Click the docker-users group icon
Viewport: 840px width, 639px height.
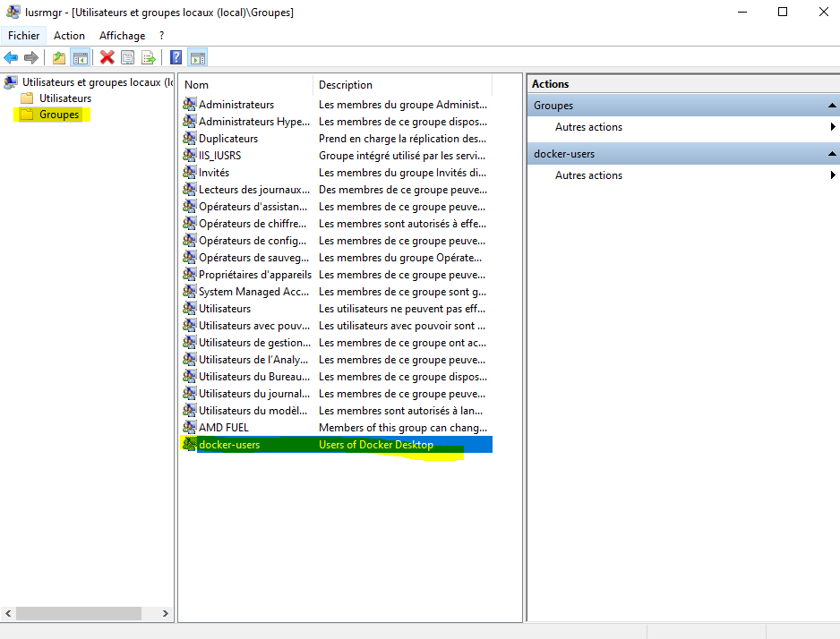click(x=190, y=444)
